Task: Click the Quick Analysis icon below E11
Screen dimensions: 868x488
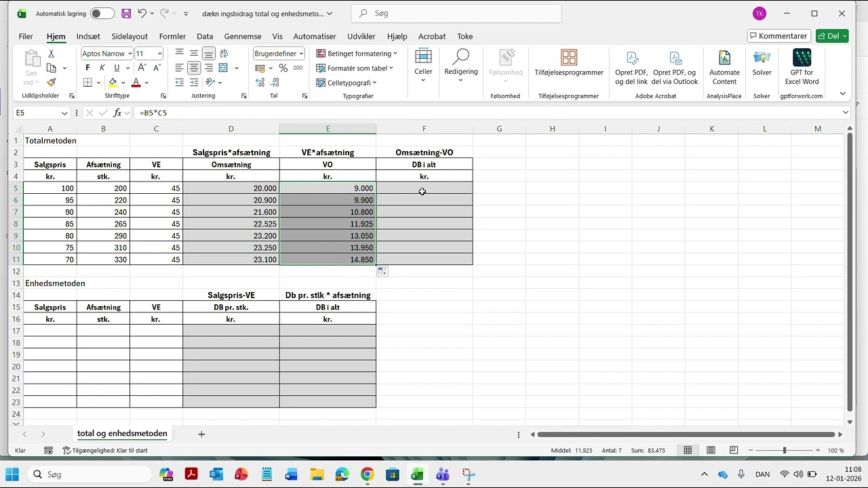Action: point(382,271)
